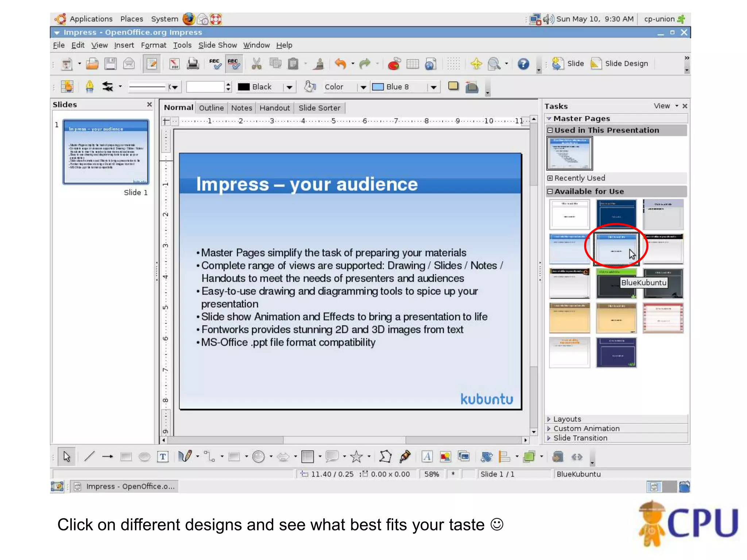The height and width of the screenshot is (560, 747).
Task: Select the Stars shapes tool
Action: (356, 456)
